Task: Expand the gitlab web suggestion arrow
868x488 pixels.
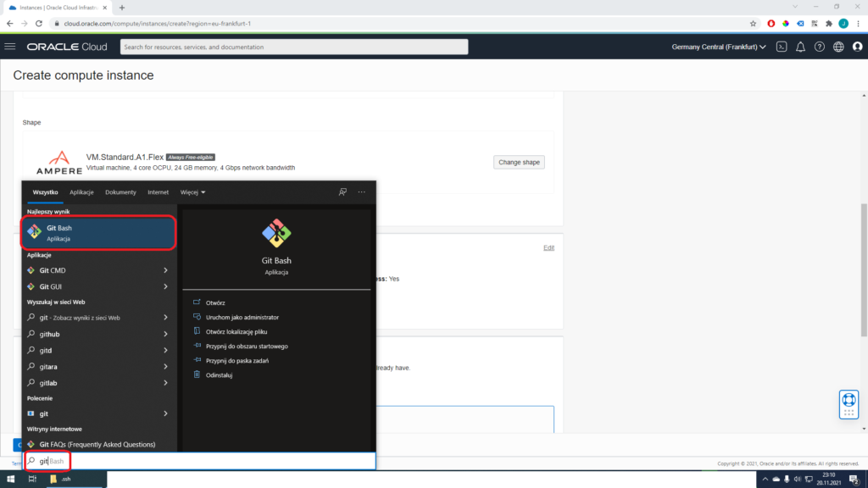Action: (x=165, y=383)
